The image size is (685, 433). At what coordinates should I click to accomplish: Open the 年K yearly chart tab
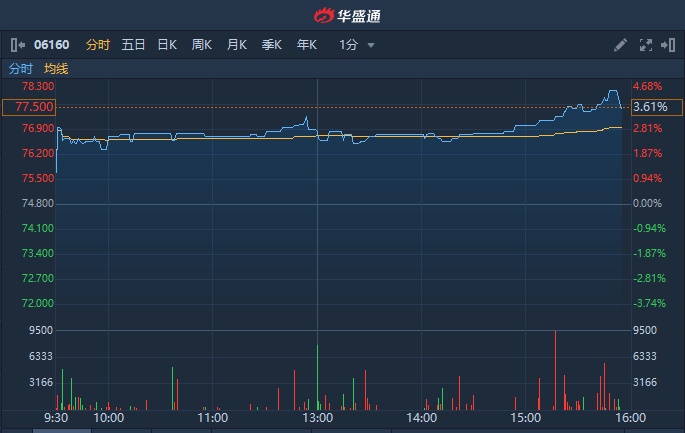point(306,45)
